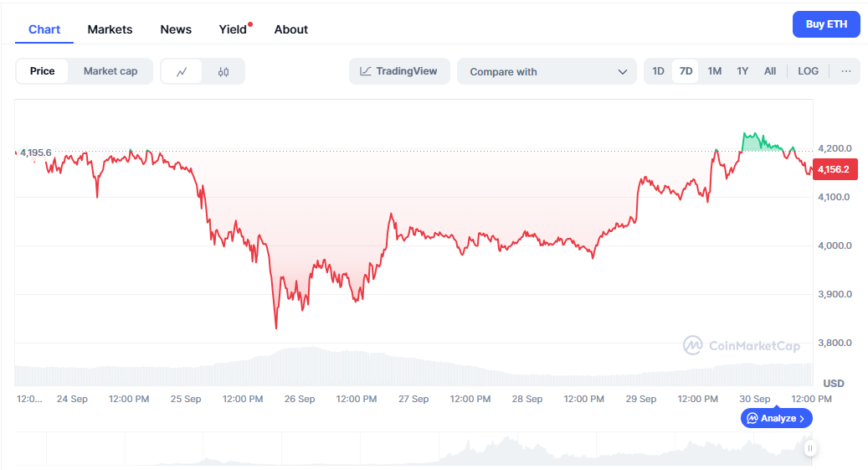Select the 1M time range
This screenshot has width=868, height=470.
pos(714,71)
